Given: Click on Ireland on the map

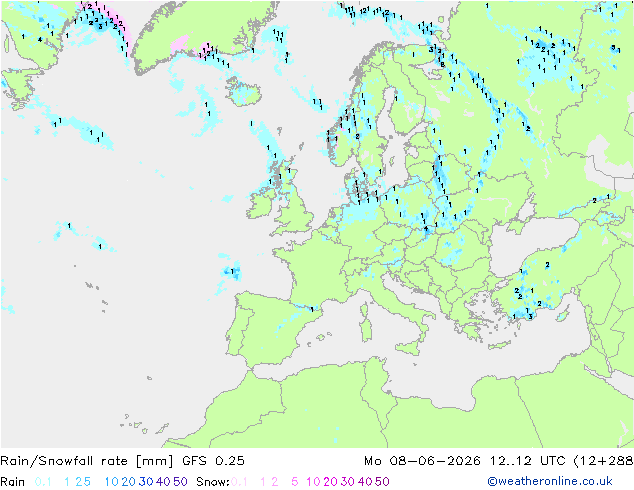Looking at the screenshot, I should pos(259,204).
